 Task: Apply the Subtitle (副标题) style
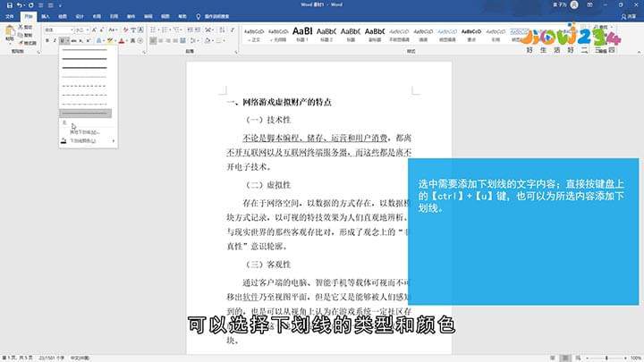pos(375,35)
